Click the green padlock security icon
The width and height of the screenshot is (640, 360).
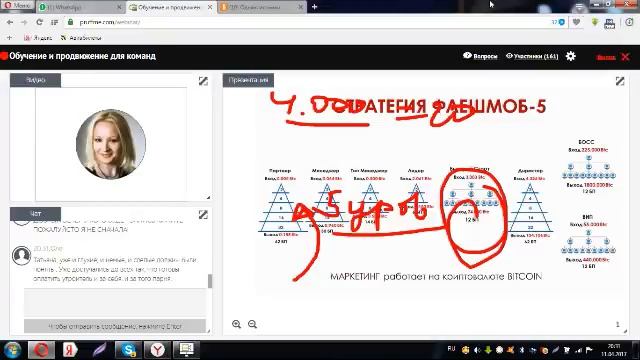point(70,22)
